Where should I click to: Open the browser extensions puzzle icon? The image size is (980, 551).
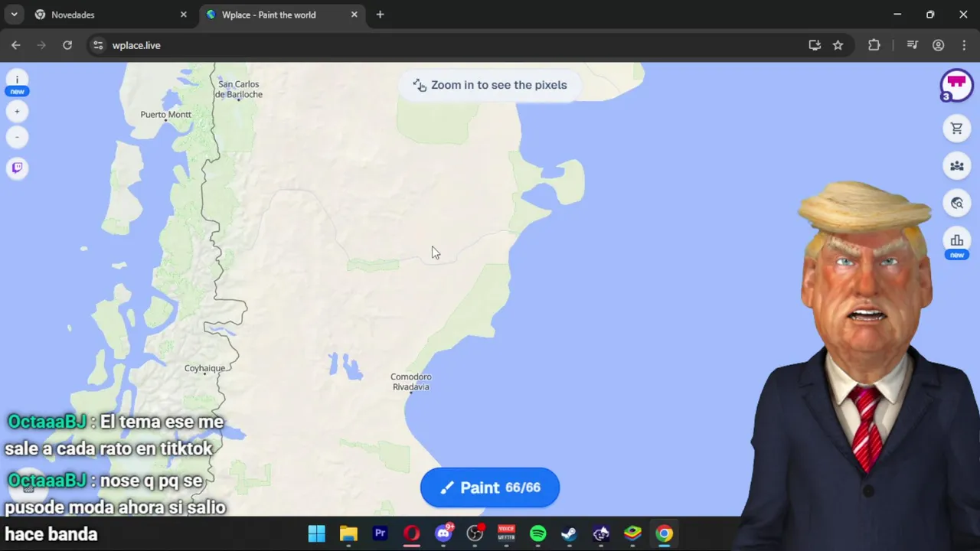pyautogui.click(x=874, y=45)
